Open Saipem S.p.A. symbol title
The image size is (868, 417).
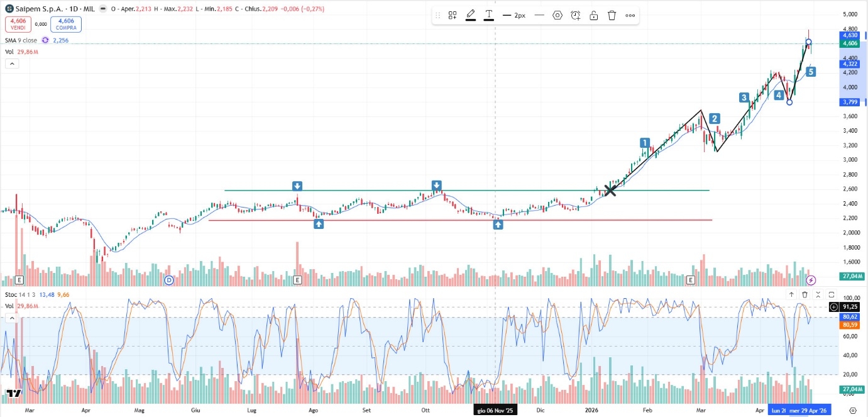(40, 9)
